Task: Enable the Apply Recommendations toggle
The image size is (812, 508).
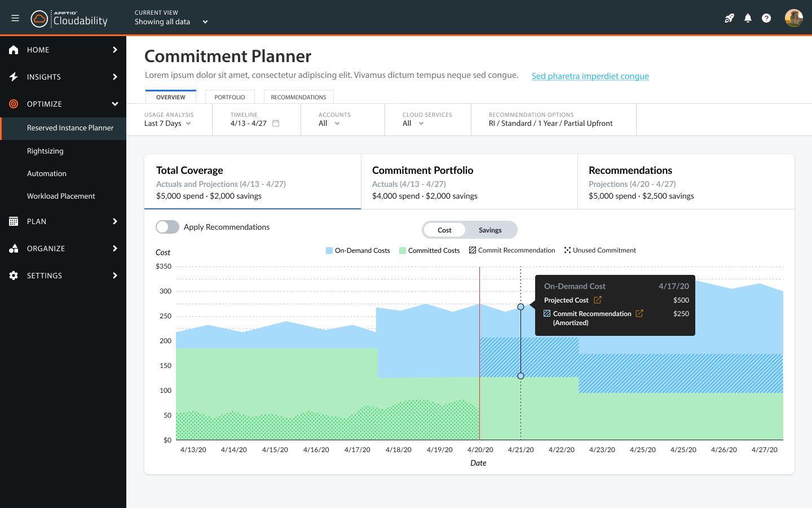Action: click(x=167, y=227)
